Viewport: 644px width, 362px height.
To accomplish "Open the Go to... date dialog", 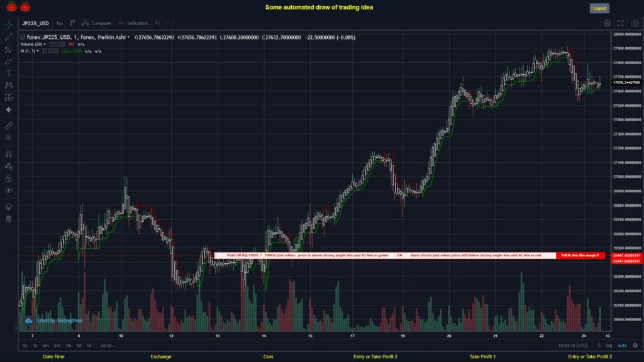I will (x=108, y=346).
